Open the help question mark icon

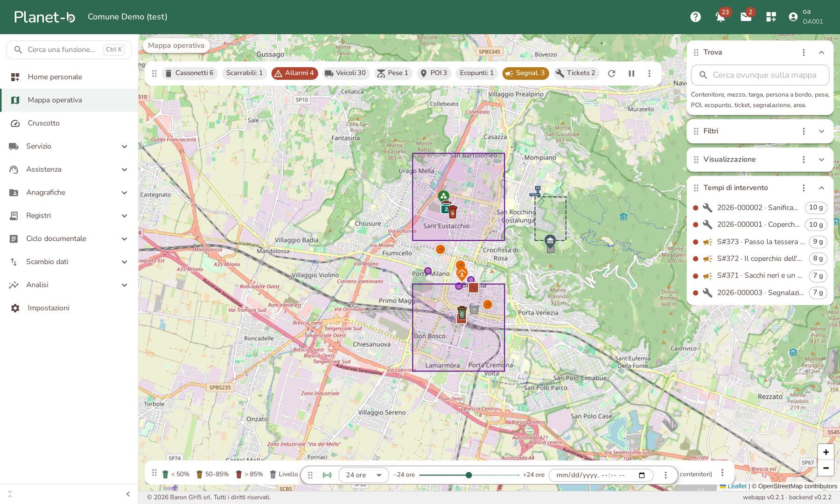pyautogui.click(x=695, y=17)
